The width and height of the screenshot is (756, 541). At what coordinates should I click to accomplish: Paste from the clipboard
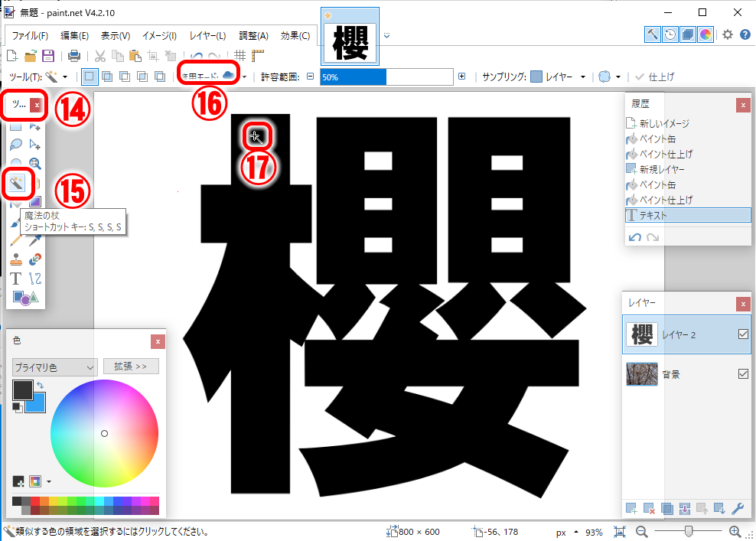(135, 56)
